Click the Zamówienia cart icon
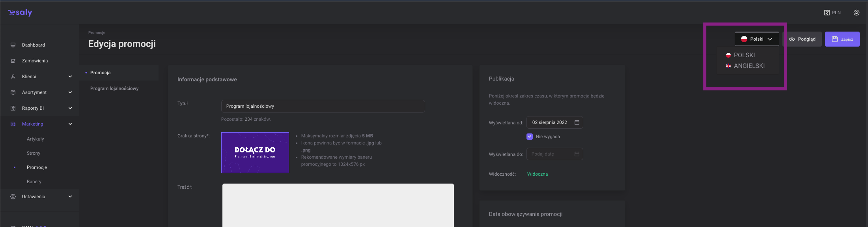 [13, 61]
